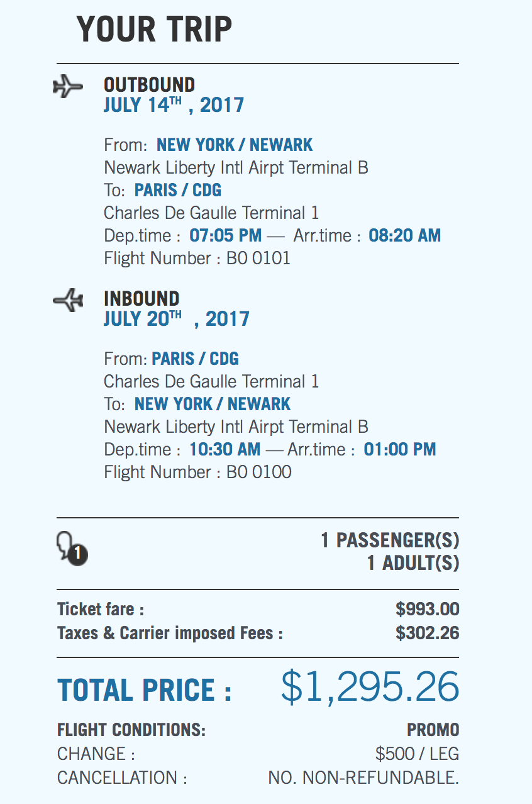Click the July 20th, 2017 inbound date
The width and height of the screenshot is (532, 804).
coord(176,318)
